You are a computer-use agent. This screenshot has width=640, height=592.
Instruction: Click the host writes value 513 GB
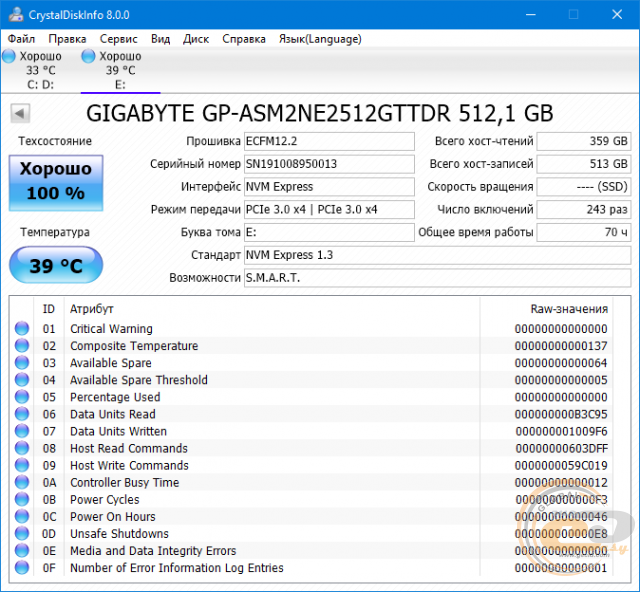[x=584, y=164]
